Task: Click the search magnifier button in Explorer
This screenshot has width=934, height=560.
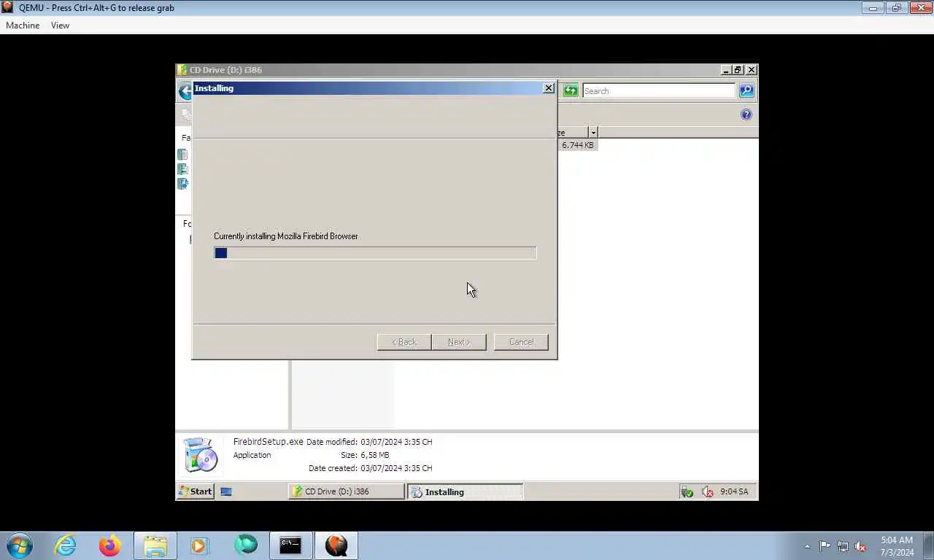Action: 746,90
